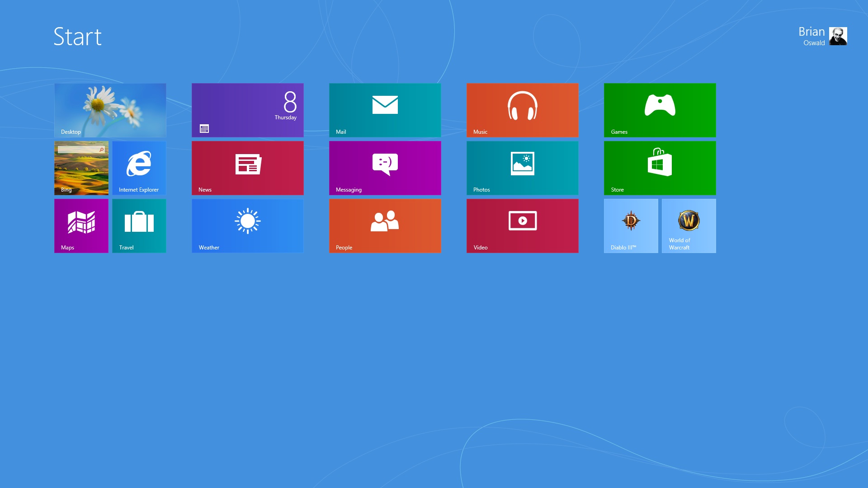Viewport: 868px width, 488px height.
Task: Open the Games controller tile
Action: click(660, 110)
